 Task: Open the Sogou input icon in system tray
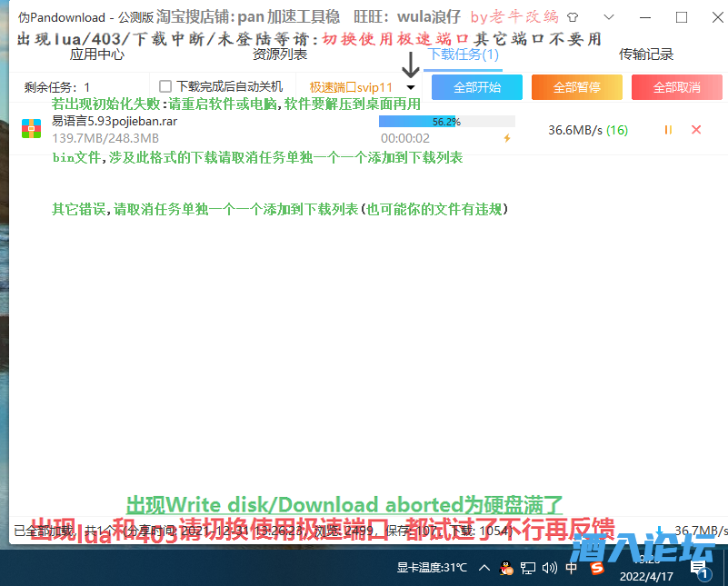tap(597, 567)
